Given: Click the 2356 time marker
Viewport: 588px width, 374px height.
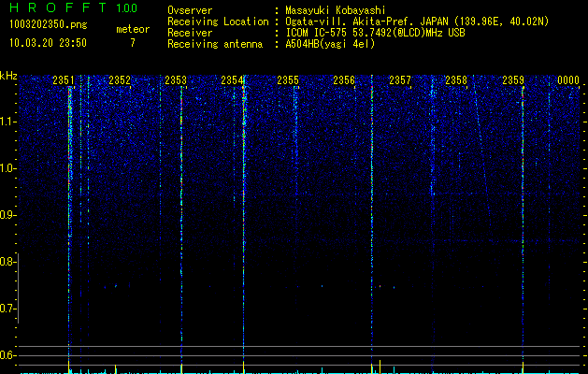Looking at the screenshot, I should [344, 80].
